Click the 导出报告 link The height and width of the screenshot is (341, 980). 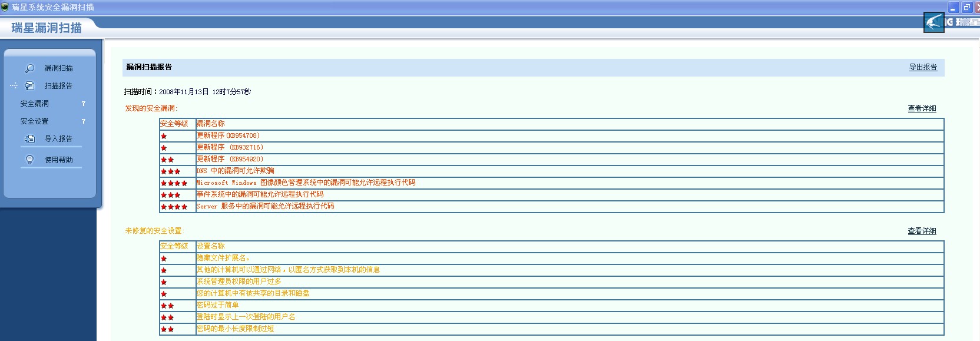point(923,67)
